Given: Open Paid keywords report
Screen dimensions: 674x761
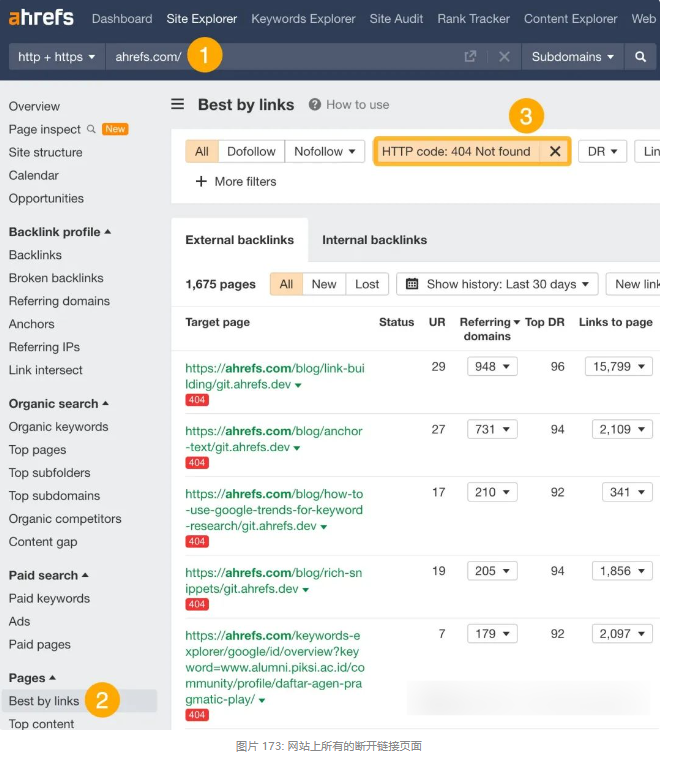Looking at the screenshot, I should point(49,598).
